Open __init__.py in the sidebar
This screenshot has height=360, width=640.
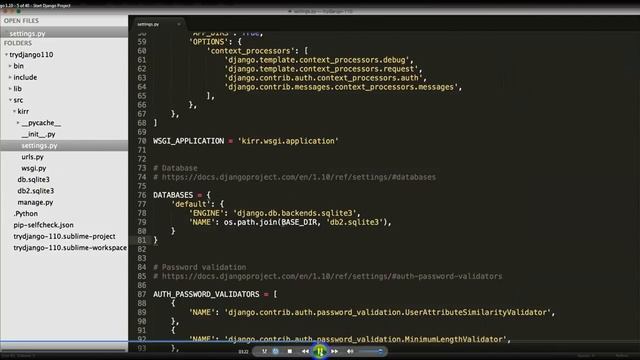[38, 134]
